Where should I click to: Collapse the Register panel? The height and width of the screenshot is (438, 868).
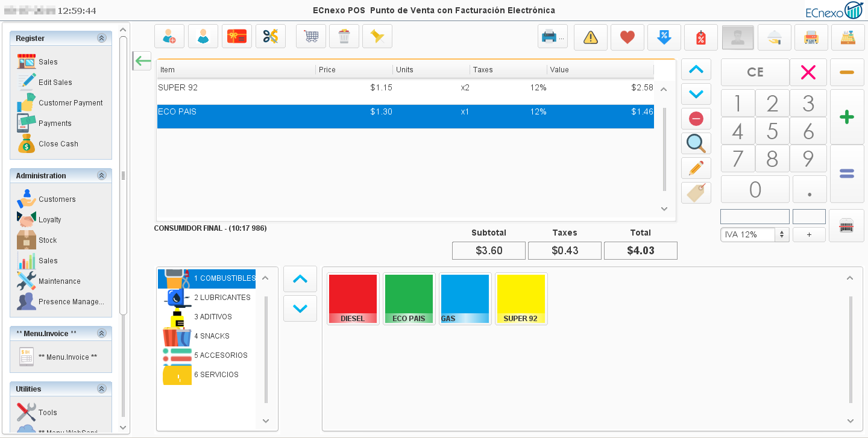101,38
